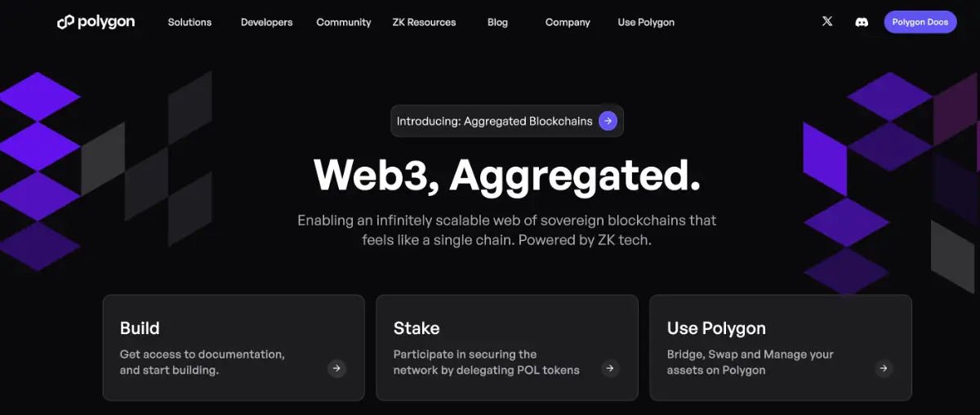Click the Polygon logo in header

pos(96,22)
